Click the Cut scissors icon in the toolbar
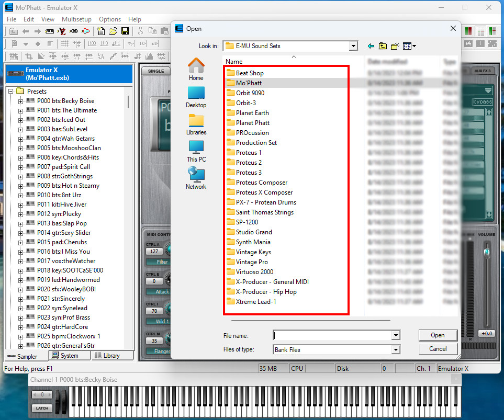The width and height of the screenshot is (504, 420). click(x=140, y=31)
